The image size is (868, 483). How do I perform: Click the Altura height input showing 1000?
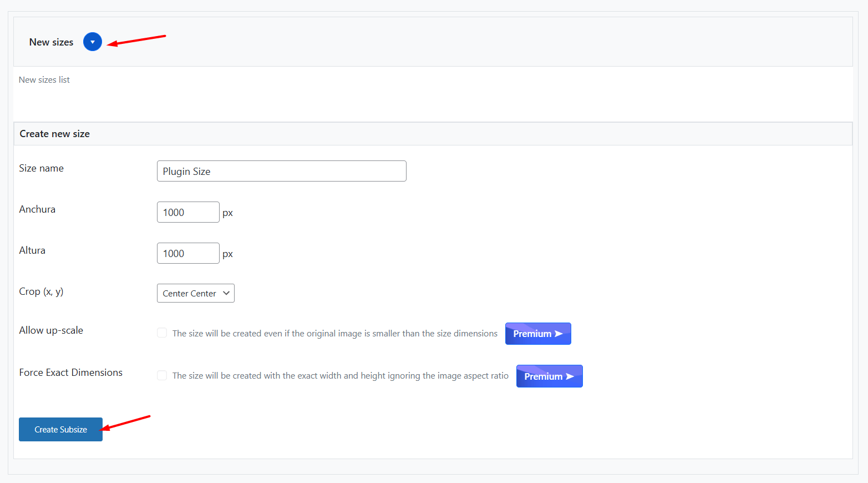click(188, 253)
